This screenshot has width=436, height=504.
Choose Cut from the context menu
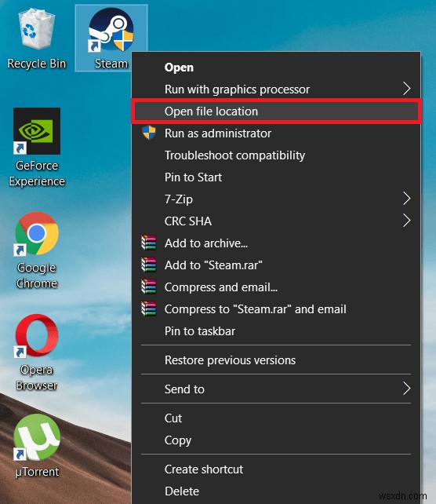276,418
